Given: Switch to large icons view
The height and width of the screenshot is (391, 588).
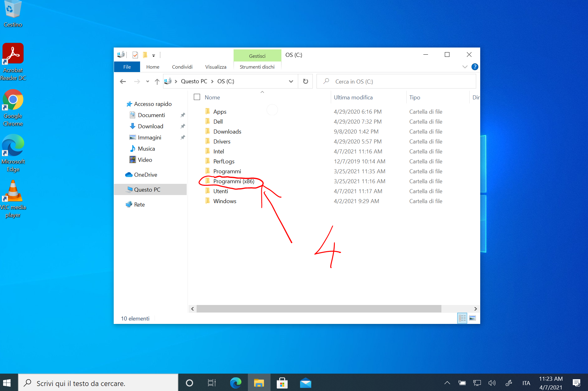Looking at the screenshot, I should (x=472, y=318).
